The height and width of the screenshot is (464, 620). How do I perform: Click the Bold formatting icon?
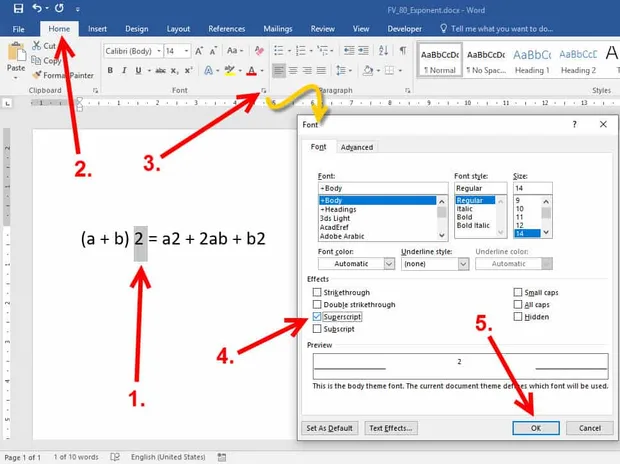click(110, 70)
